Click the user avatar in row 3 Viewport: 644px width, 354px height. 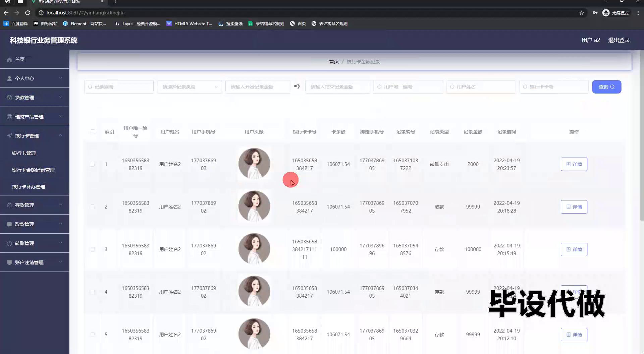[x=254, y=249]
